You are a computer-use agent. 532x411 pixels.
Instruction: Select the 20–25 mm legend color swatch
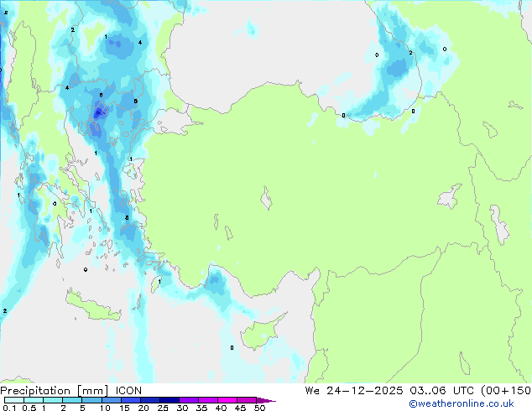point(150,400)
